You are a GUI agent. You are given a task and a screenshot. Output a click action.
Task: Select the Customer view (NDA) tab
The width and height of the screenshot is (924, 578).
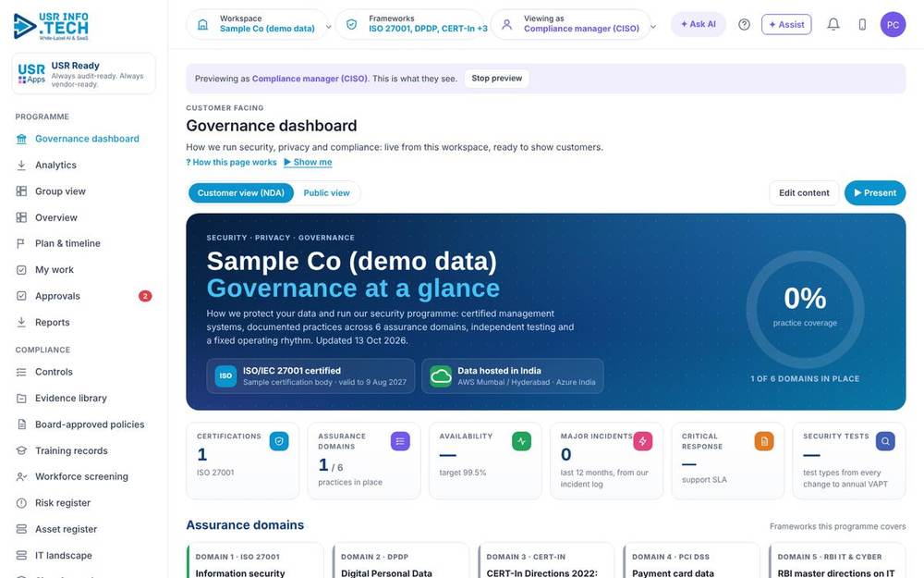click(241, 193)
